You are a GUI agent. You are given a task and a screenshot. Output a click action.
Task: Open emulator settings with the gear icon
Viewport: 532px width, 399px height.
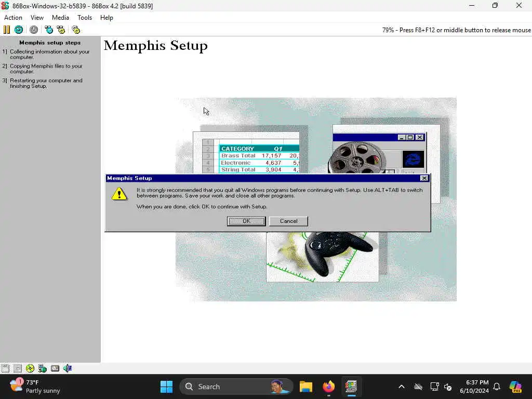click(x=76, y=30)
